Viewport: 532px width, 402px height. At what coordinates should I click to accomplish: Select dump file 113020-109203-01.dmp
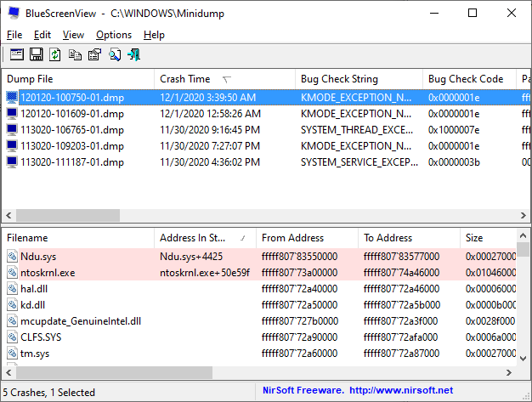pos(72,146)
